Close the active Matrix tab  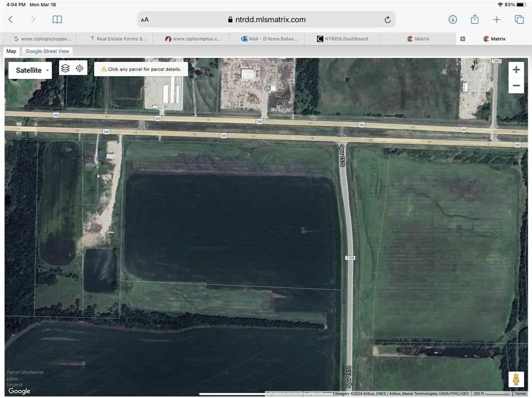tap(463, 39)
